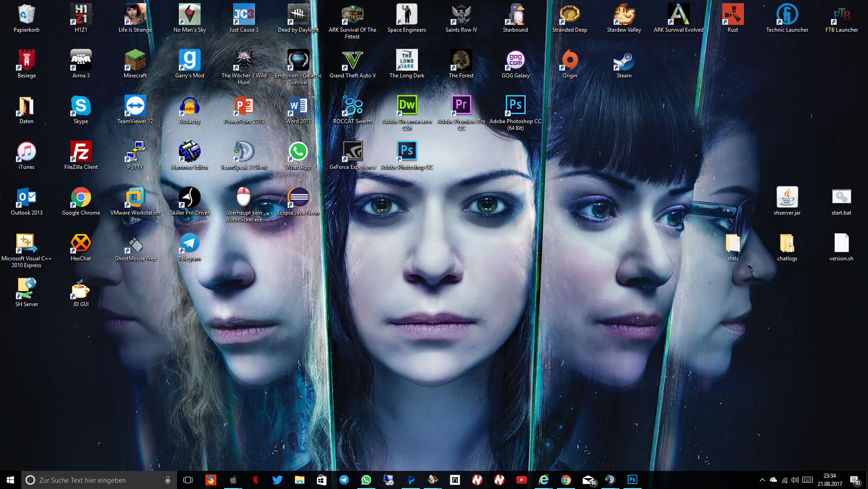Select Hammer Editor desktop icon
This screenshot has height=489, width=868.
[x=189, y=156]
